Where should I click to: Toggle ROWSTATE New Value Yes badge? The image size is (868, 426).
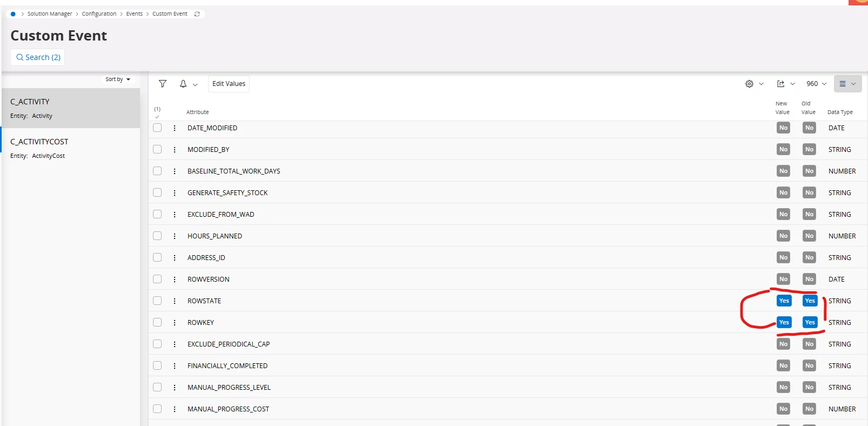coord(784,301)
